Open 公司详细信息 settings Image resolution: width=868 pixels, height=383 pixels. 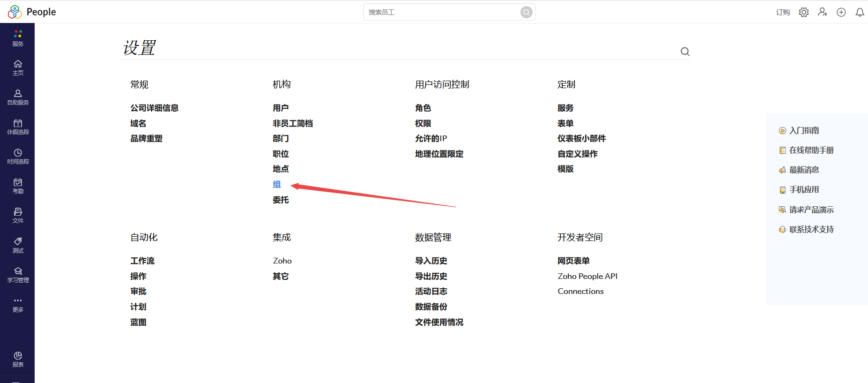point(154,108)
